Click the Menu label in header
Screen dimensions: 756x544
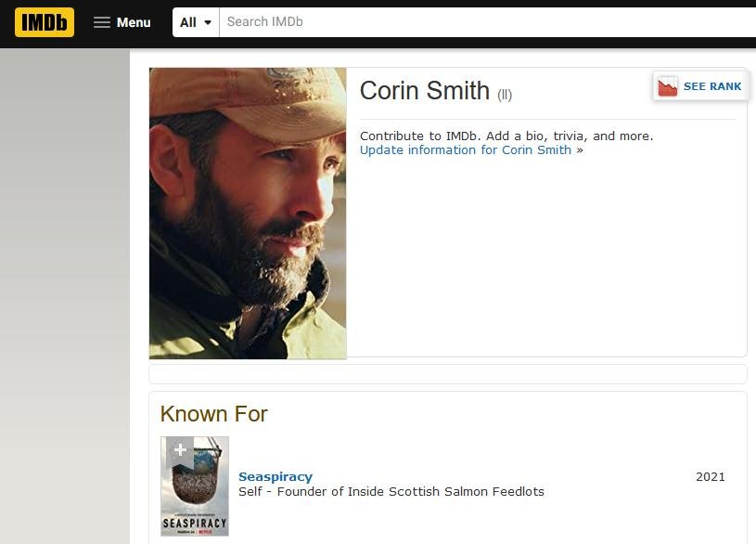point(134,22)
